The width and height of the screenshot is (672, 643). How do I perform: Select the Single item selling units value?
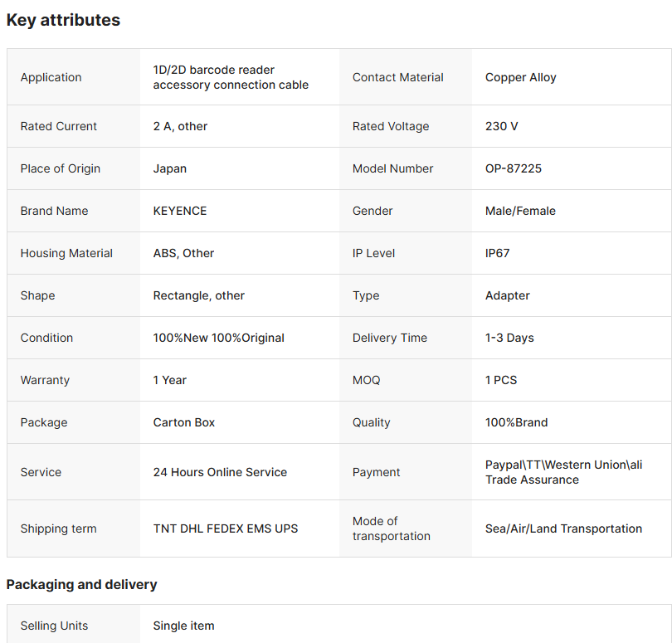(x=183, y=626)
